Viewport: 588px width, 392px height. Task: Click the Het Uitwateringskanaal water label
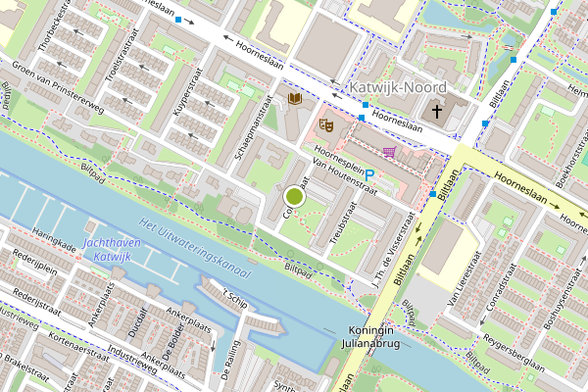[x=195, y=249]
